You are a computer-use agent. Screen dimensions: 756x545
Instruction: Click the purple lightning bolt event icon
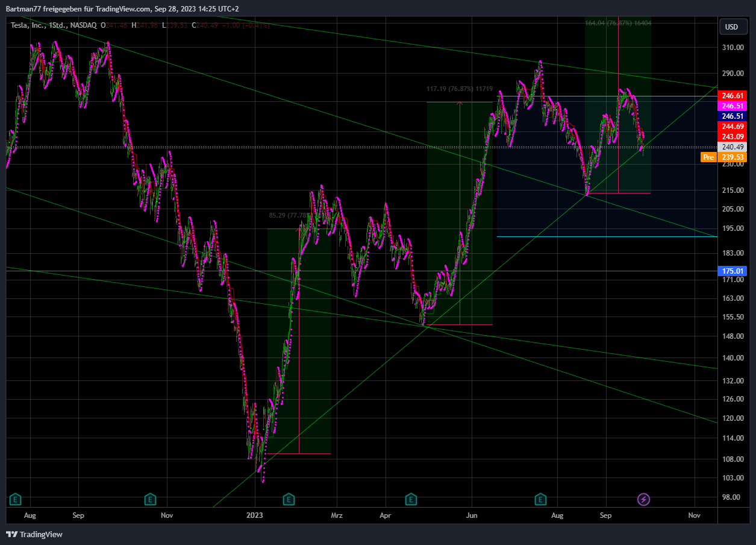644,499
